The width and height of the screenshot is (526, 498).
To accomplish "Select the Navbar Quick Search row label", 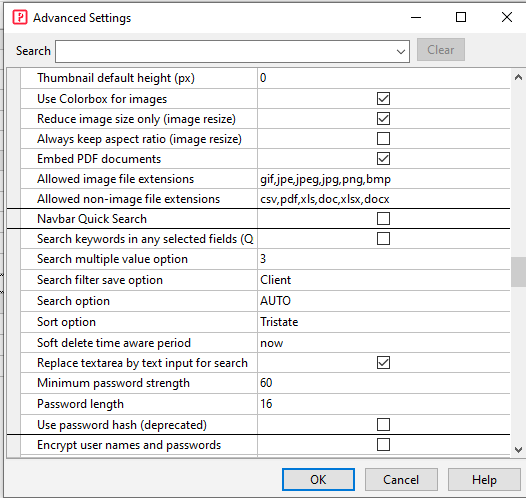I will click(x=92, y=219).
